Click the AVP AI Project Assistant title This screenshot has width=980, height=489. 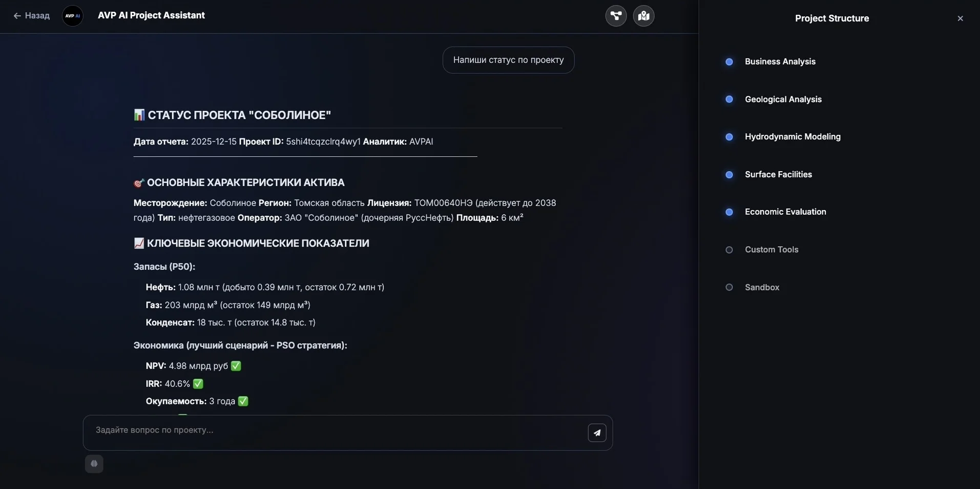tap(151, 15)
